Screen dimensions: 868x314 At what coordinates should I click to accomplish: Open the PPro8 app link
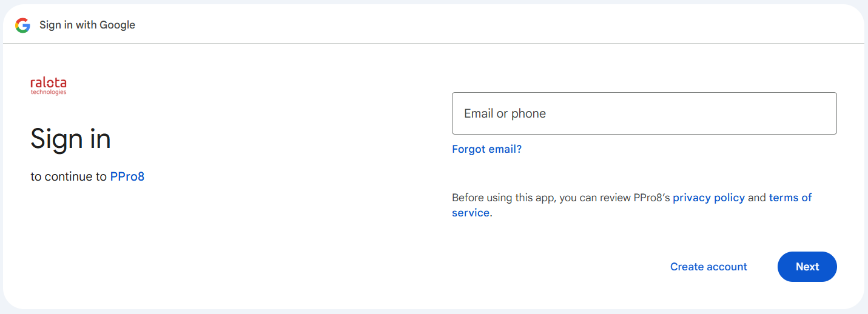[x=127, y=177]
